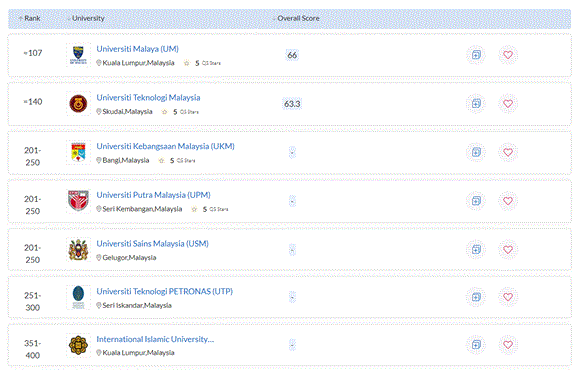Open Universiti Malaya logo thumbnail
The image size is (576, 370).
(78, 55)
